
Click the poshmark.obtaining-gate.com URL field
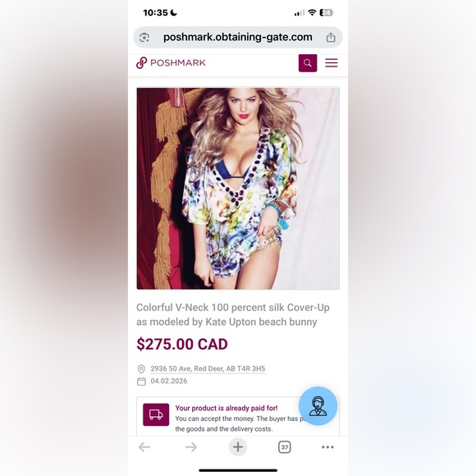[238, 37]
